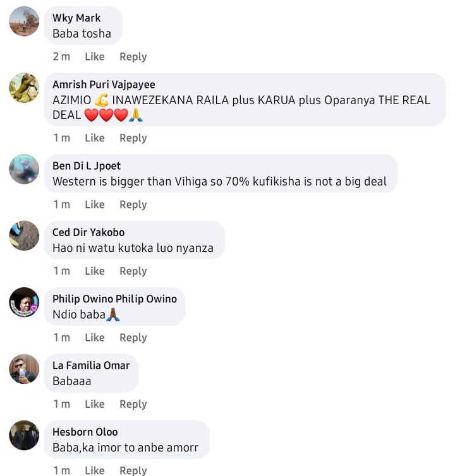Open the Philip Owino Philip Owino name link

(x=114, y=299)
